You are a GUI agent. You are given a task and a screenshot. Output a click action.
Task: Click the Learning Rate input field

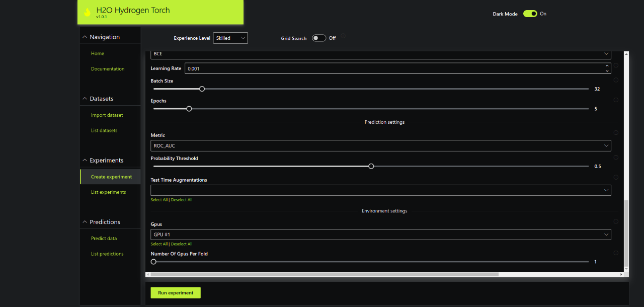392,68
